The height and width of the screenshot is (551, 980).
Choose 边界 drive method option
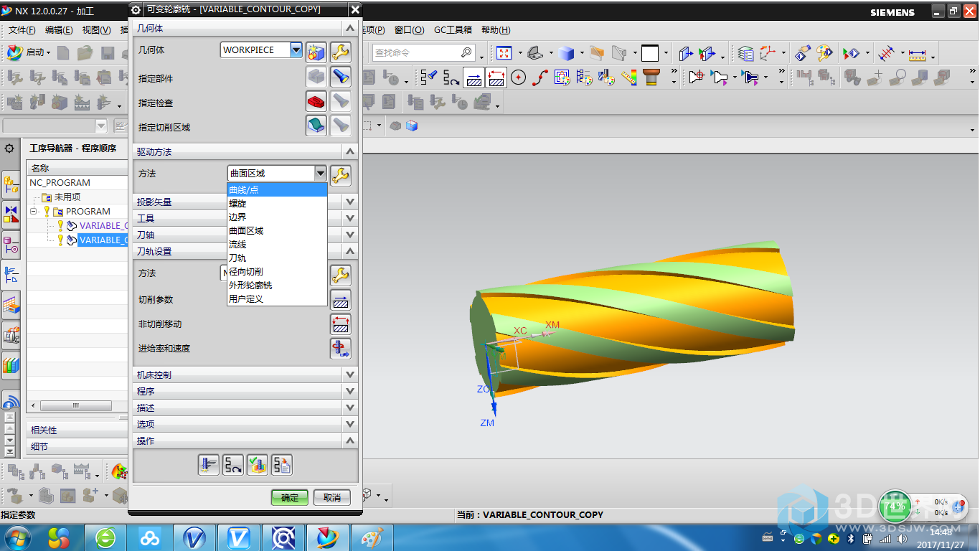[x=237, y=217]
